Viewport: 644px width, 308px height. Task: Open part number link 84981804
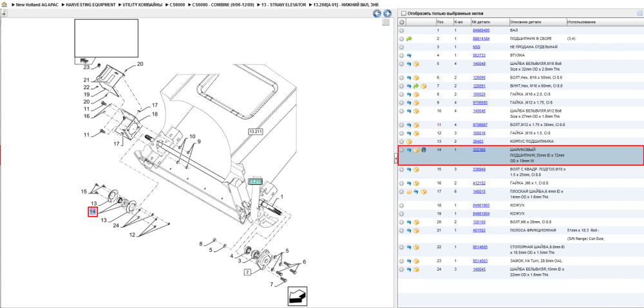(481, 213)
